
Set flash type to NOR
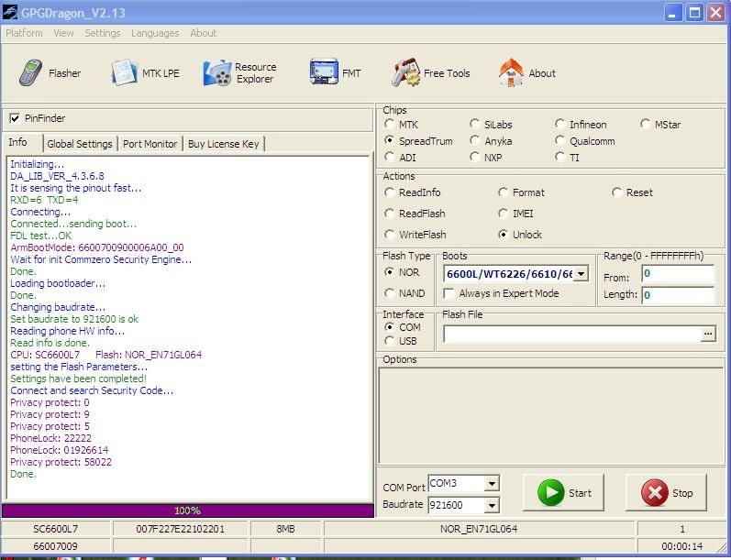click(x=389, y=271)
